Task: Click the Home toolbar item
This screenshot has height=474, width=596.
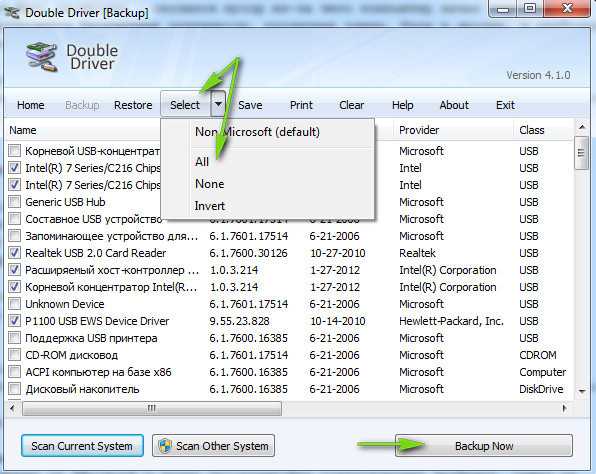Action: (x=30, y=105)
